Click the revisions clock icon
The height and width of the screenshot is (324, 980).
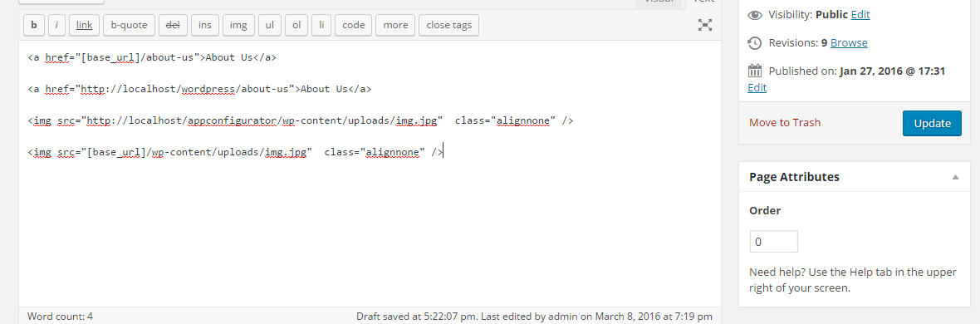[755, 43]
